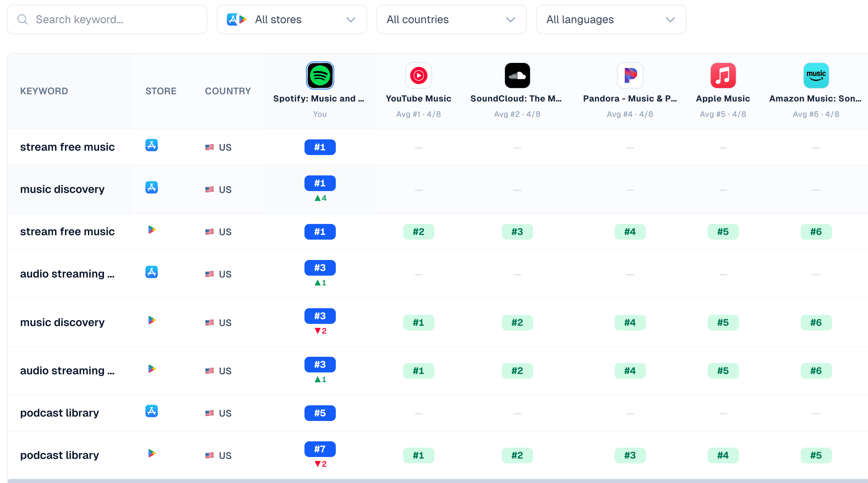Click Spotify #1 badge in first music discovery row
The width and height of the screenshot is (868, 483).
coord(320,183)
